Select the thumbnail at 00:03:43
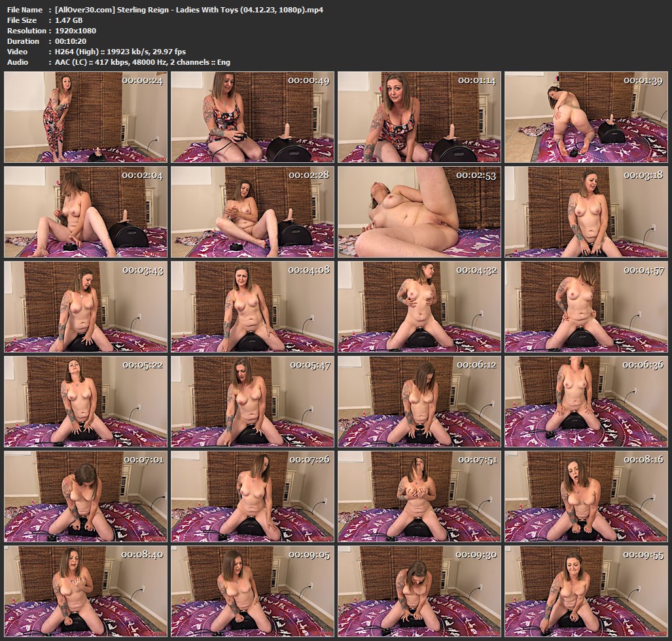This screenshot has width=672, height=641. (86, 307)
